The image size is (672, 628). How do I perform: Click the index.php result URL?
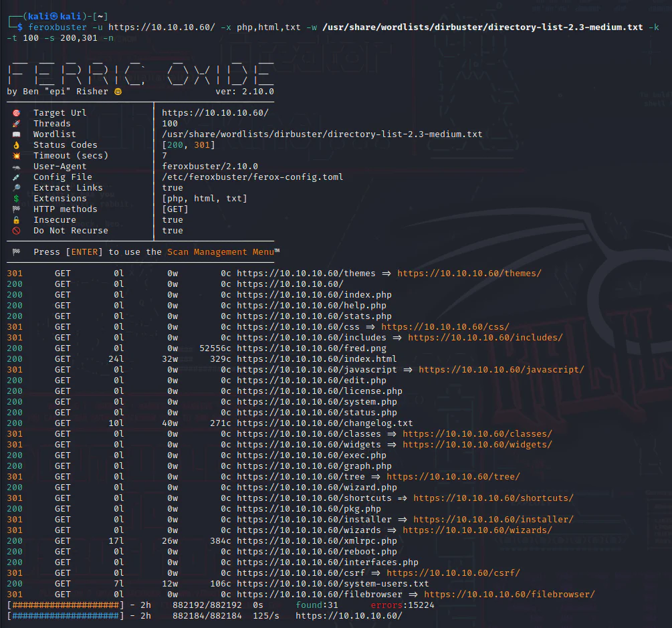click(x=314, y=294)
